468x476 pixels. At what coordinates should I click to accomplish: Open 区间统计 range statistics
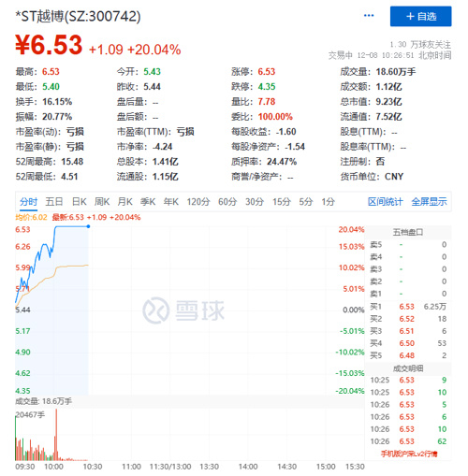click(386, 202)
